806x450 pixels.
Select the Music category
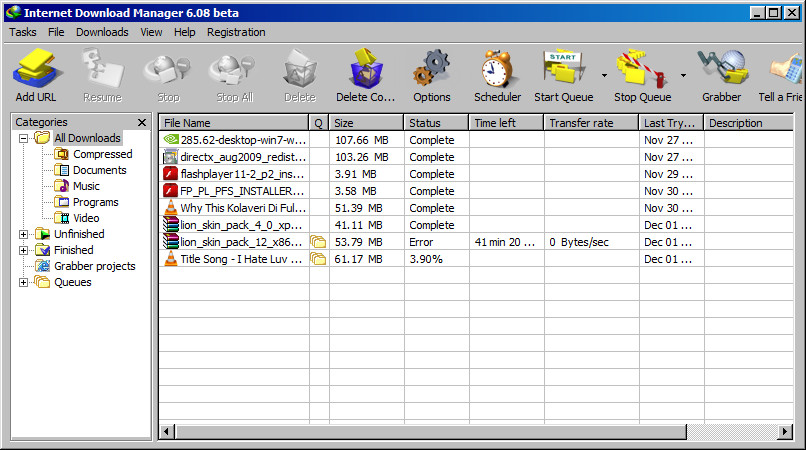pyautogui.click(x=86, y=186)
